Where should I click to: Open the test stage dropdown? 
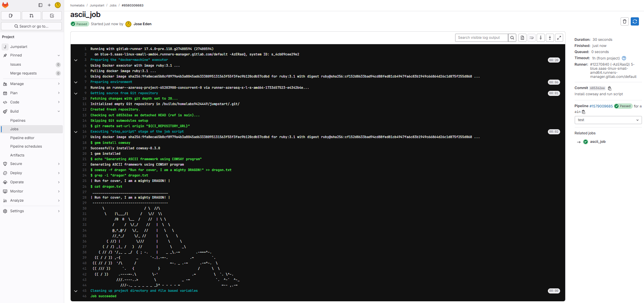(608, 120)
